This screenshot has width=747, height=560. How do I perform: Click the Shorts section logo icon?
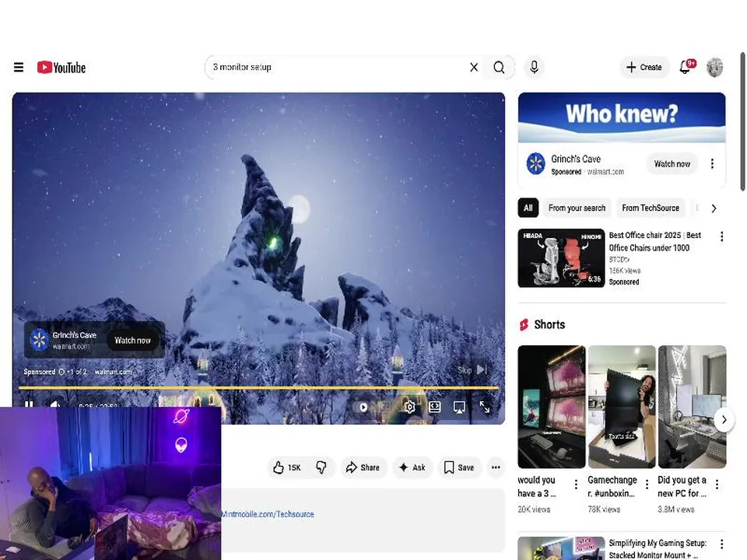524,325
